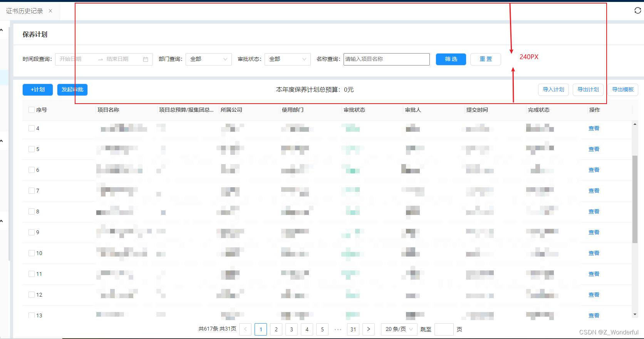
Task: Click the 导出模板 export template button
Action: coord(623,89)
